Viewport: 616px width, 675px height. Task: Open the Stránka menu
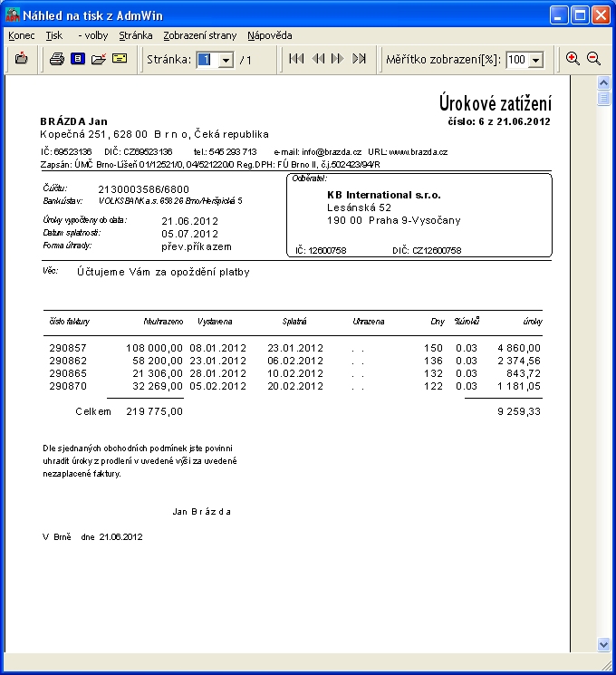[136, 35]
